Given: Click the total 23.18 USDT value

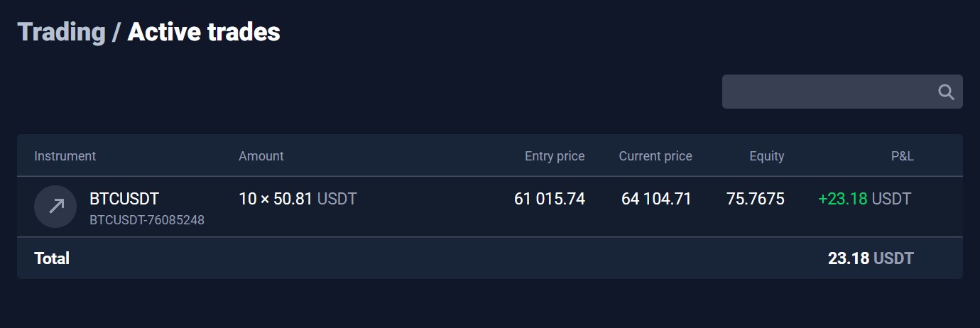Looking at the screenshot, I should click(x=871, y=258).
